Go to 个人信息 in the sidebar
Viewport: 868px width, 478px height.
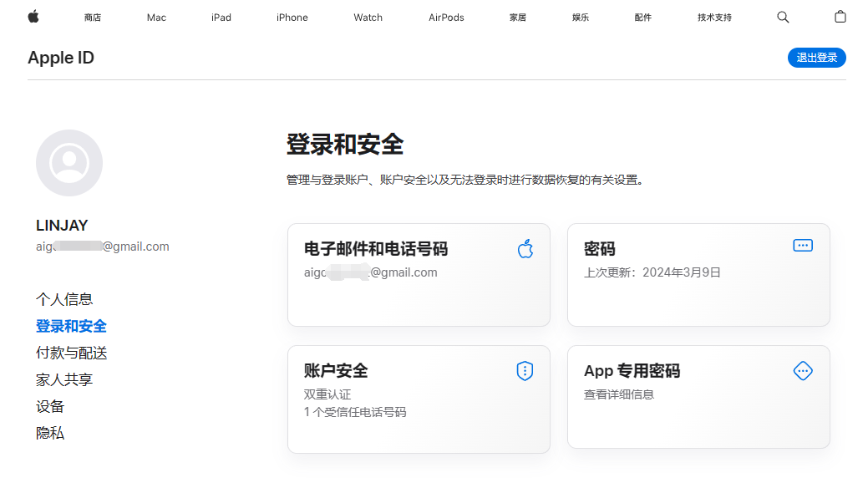point(64,299)
